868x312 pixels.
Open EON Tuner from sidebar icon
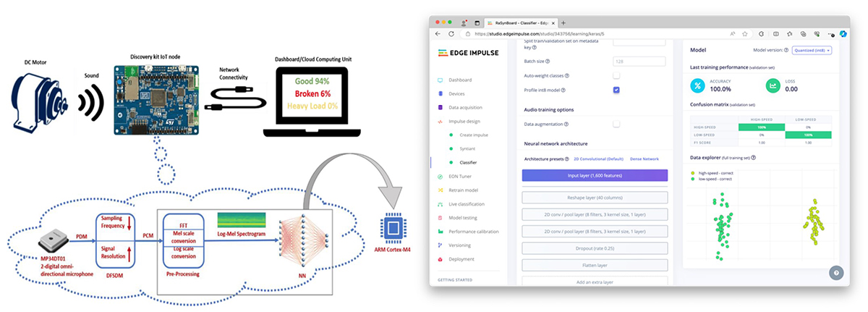click(441, 177)
